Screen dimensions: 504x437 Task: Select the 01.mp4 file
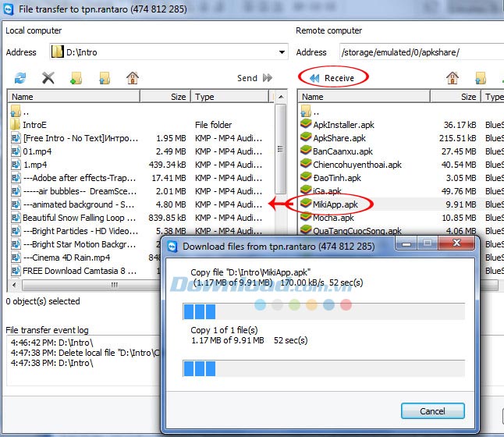(31, 151)
